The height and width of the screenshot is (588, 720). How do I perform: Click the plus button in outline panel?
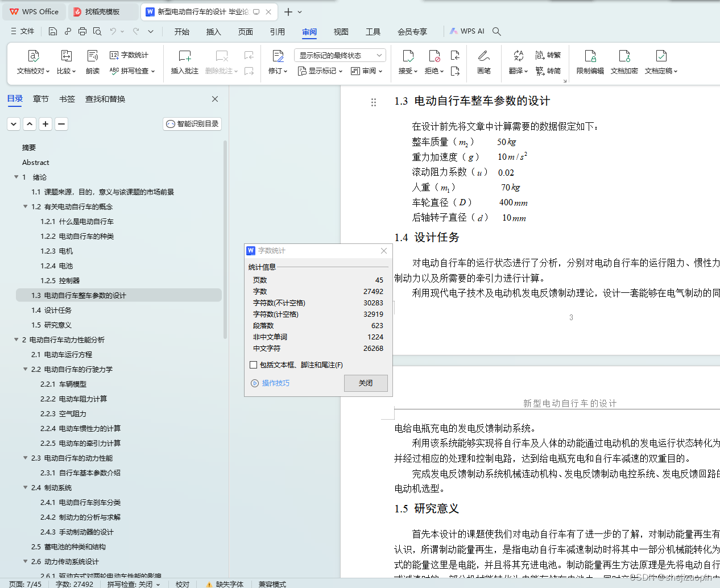[45, 123]
